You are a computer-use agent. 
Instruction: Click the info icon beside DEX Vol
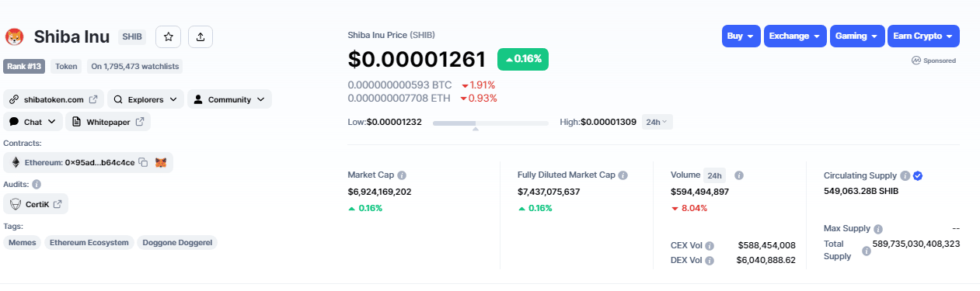[709, 261]
